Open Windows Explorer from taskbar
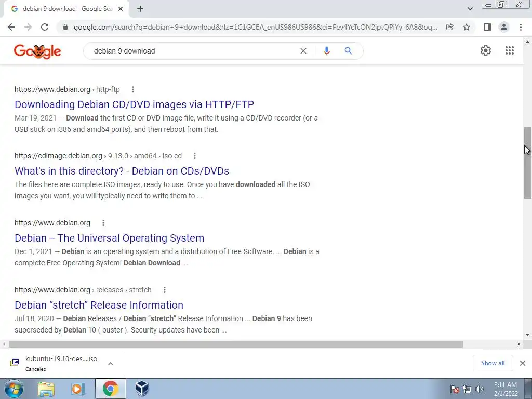The image size is (532, 399). click(x=46, y=389)
